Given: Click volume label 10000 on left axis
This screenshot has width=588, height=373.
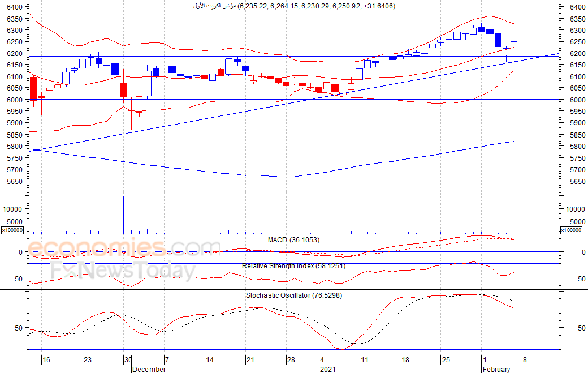Looking at the screenshot, I should coord(12,209).
